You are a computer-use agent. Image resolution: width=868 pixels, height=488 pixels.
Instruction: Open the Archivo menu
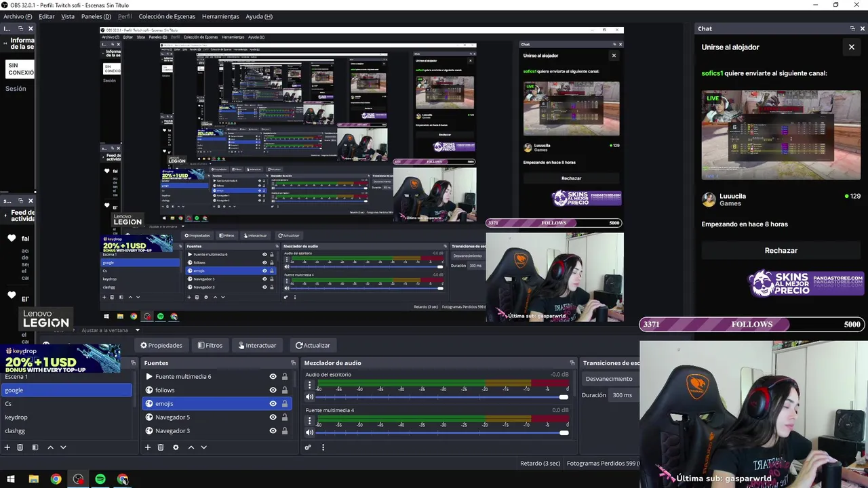pos(18,16)
